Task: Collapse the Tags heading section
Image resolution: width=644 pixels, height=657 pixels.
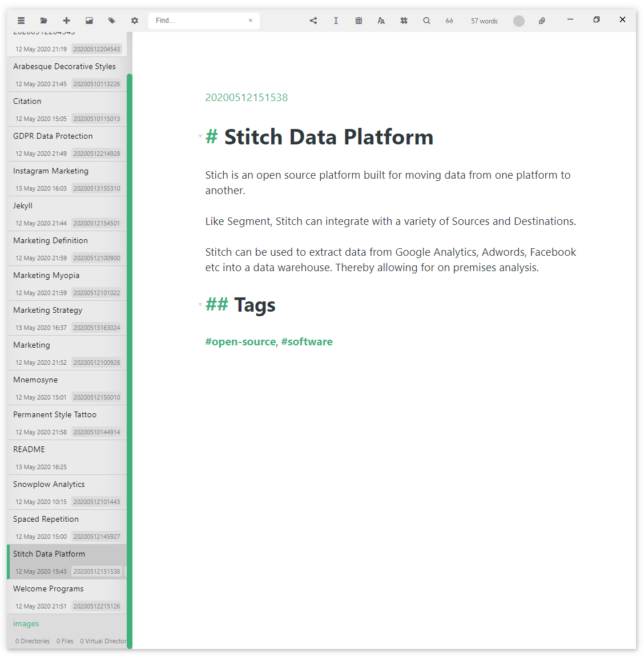Action: tap(200, 304)
